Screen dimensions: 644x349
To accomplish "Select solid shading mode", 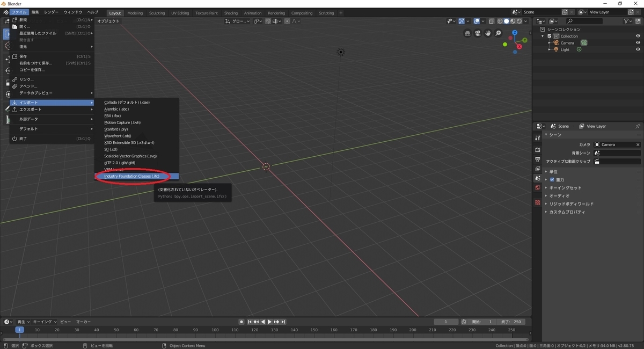I will (506, 21).
